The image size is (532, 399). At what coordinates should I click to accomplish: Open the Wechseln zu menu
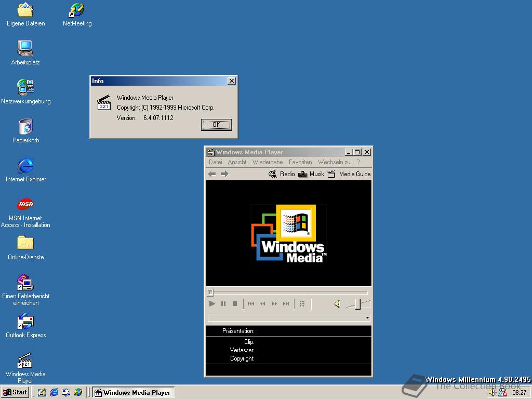(334, 162)
